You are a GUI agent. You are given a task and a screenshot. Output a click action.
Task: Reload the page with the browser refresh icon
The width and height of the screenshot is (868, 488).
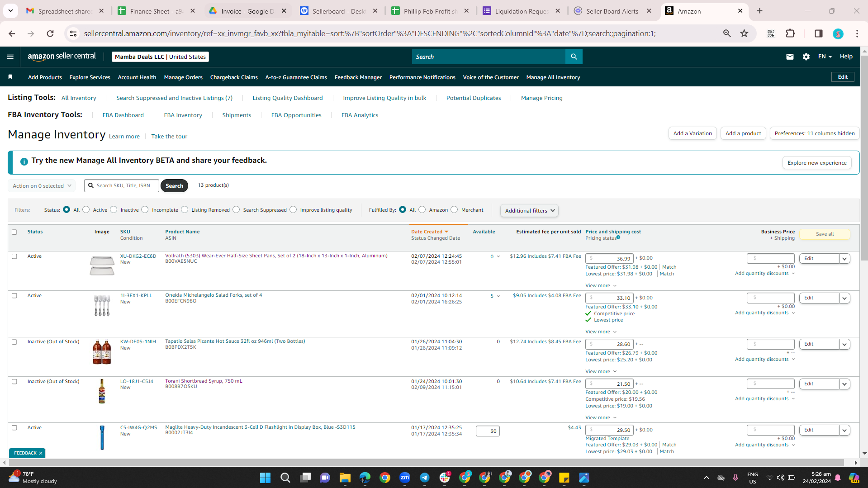[x=50, y=33]
